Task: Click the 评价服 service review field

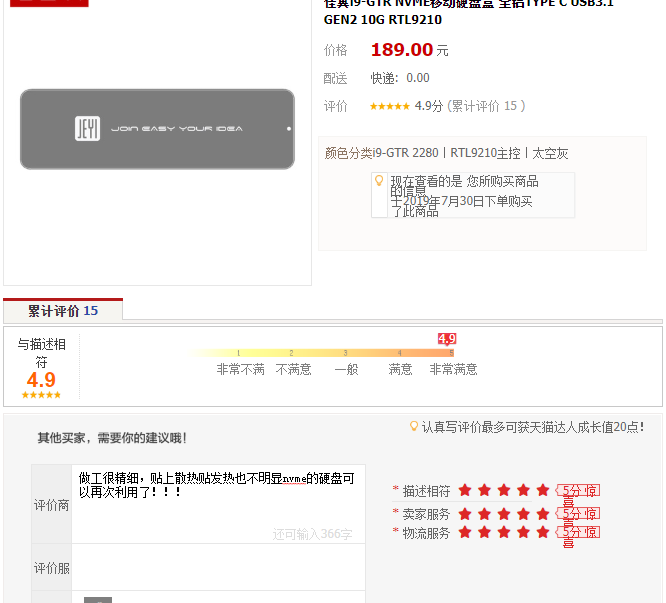Action: pos(218,567)
